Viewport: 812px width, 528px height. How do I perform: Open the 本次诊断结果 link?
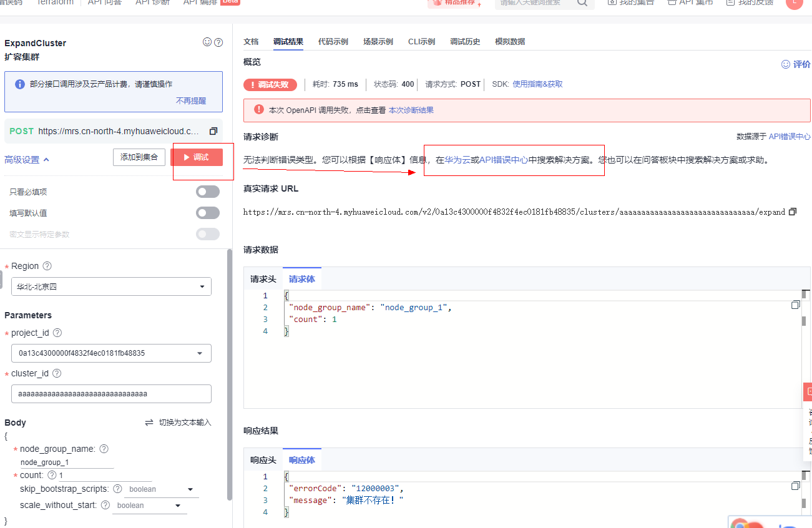click(x=411, y=110)
